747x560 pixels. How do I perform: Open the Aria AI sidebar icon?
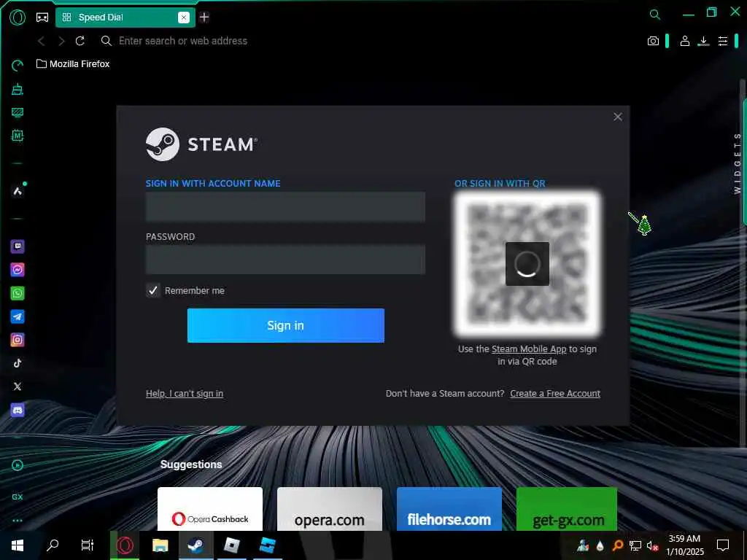pos(18,192)
